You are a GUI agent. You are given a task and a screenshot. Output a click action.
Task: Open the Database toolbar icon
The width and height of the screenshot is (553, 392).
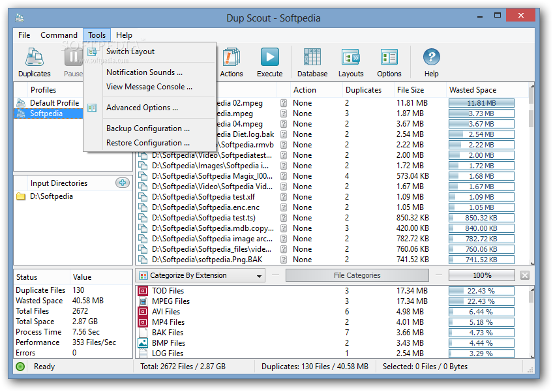coord(312,63)
